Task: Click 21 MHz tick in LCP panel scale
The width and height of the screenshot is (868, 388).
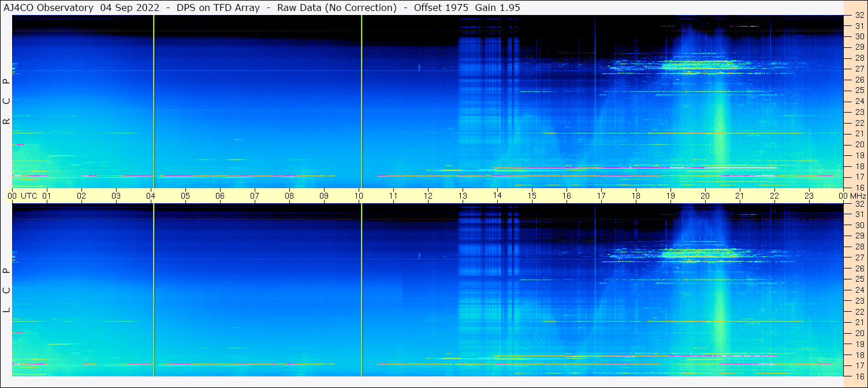Action: tap(859, 322)
